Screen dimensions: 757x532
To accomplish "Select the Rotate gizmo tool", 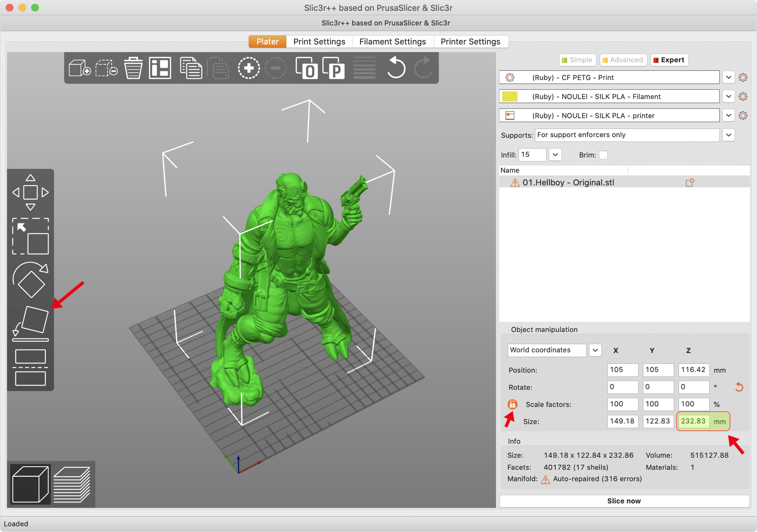I will click(x=31, y=279).
